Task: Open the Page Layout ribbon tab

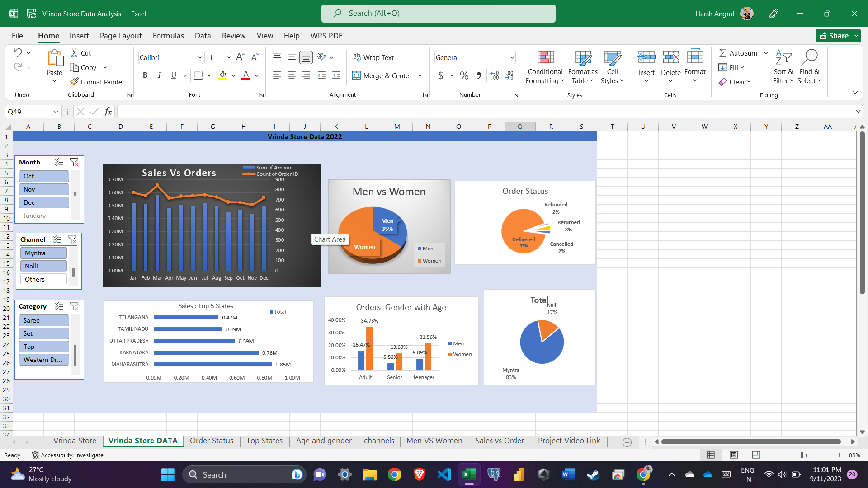Action: click(120, 36)
